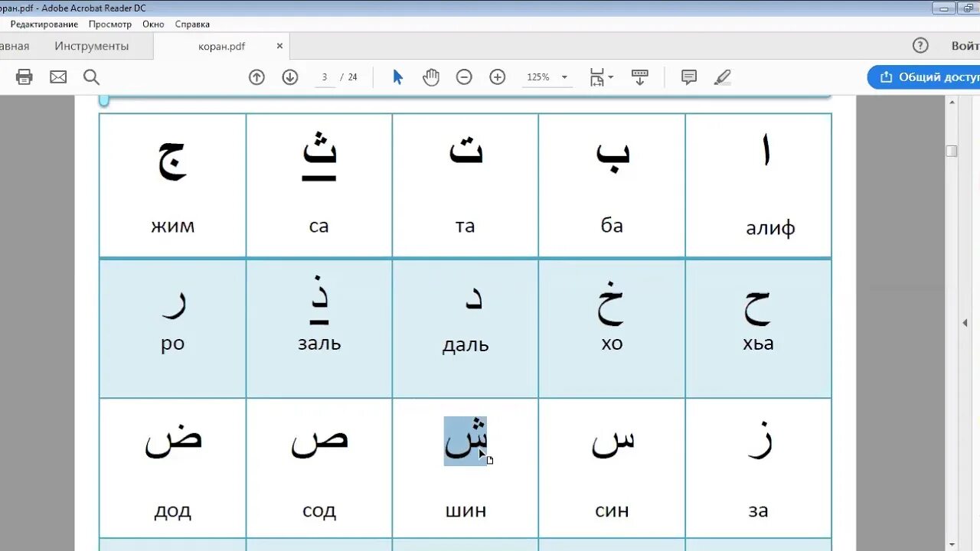Click the label даль
This screenshot has height=551, width=980.
point(465,345)
